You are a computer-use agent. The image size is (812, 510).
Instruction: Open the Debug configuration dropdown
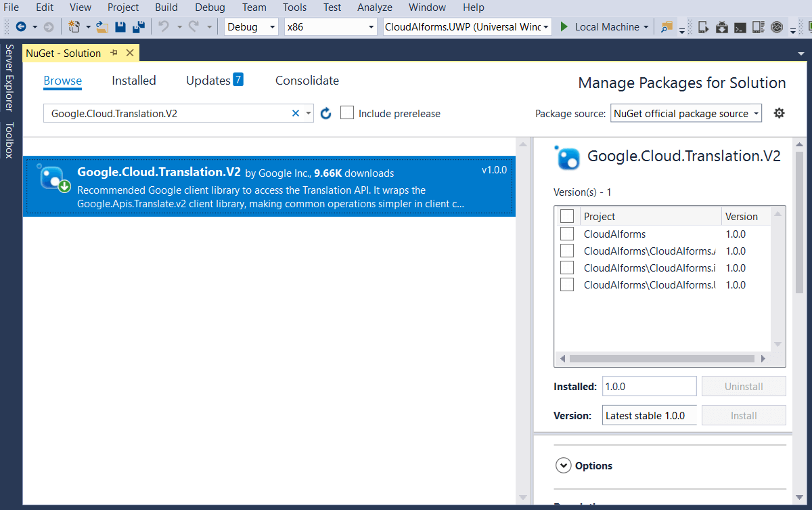[x=251, y=27]
